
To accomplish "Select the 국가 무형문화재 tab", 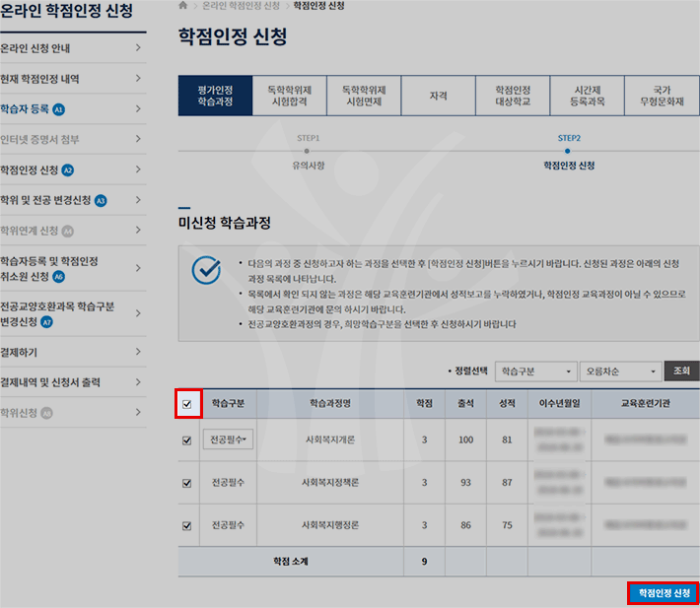I will click(x=661, y=96).
